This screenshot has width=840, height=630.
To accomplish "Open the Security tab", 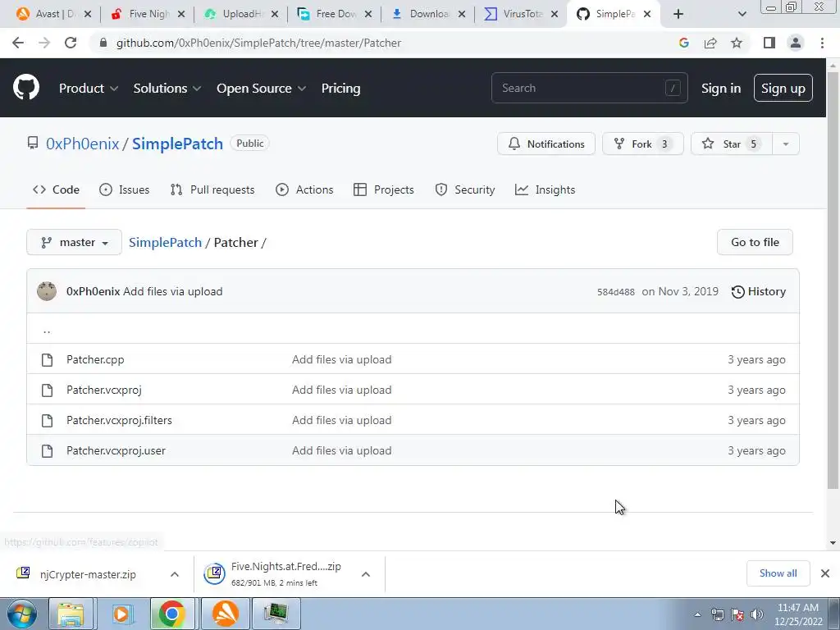I will pos(464,189).
